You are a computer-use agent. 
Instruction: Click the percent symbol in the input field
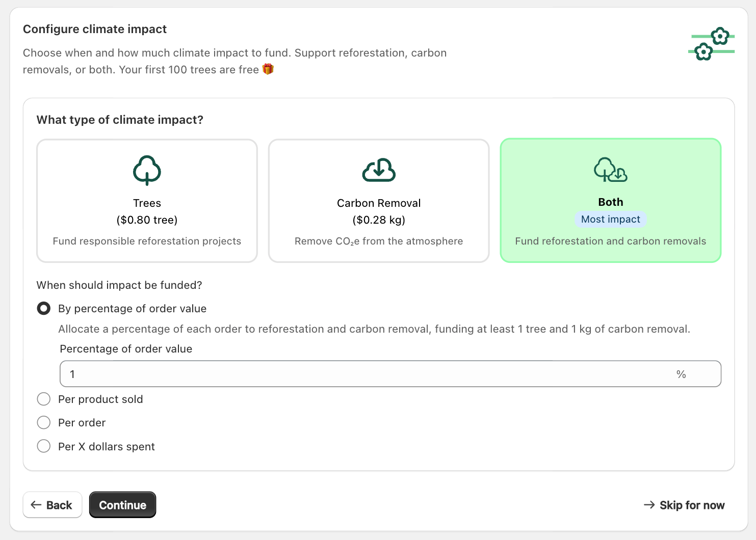681,374
